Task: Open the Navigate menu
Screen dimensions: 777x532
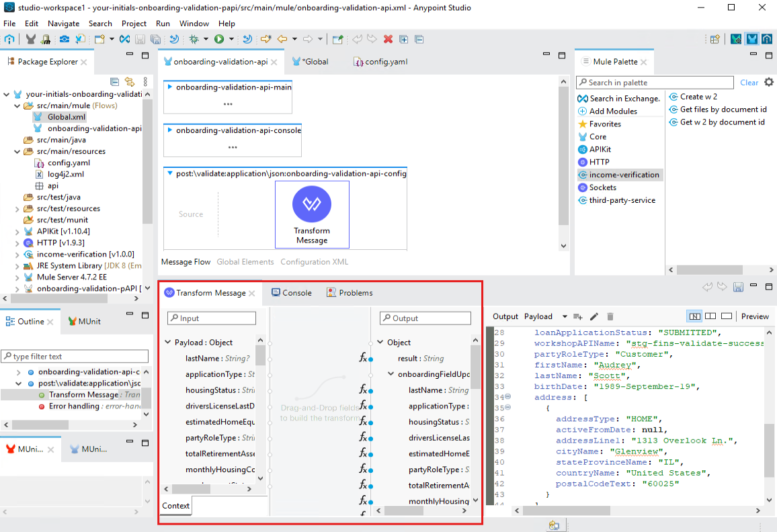Action: pos(63,24)
